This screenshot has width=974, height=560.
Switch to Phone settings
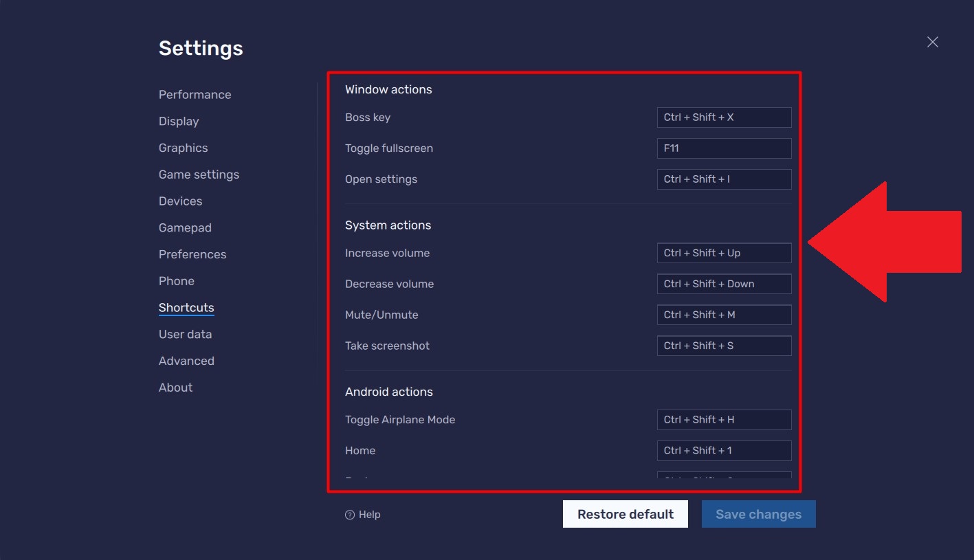176,280
